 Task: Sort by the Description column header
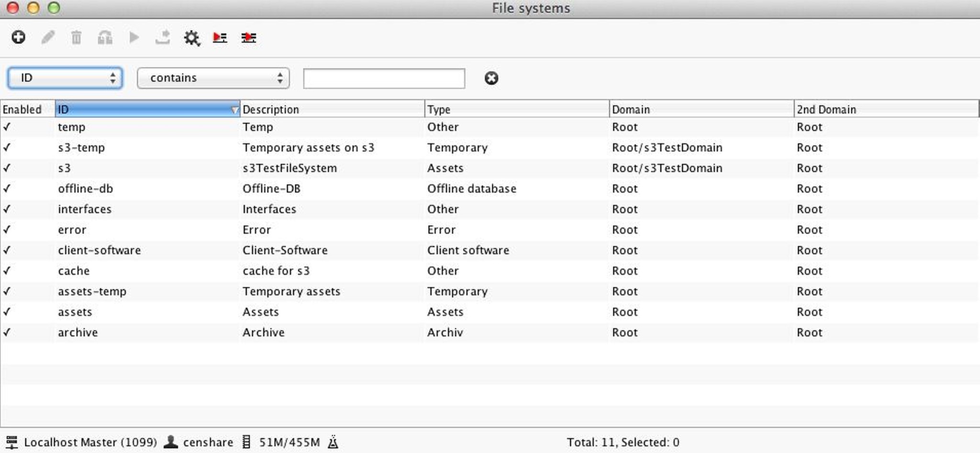point(332,110)
